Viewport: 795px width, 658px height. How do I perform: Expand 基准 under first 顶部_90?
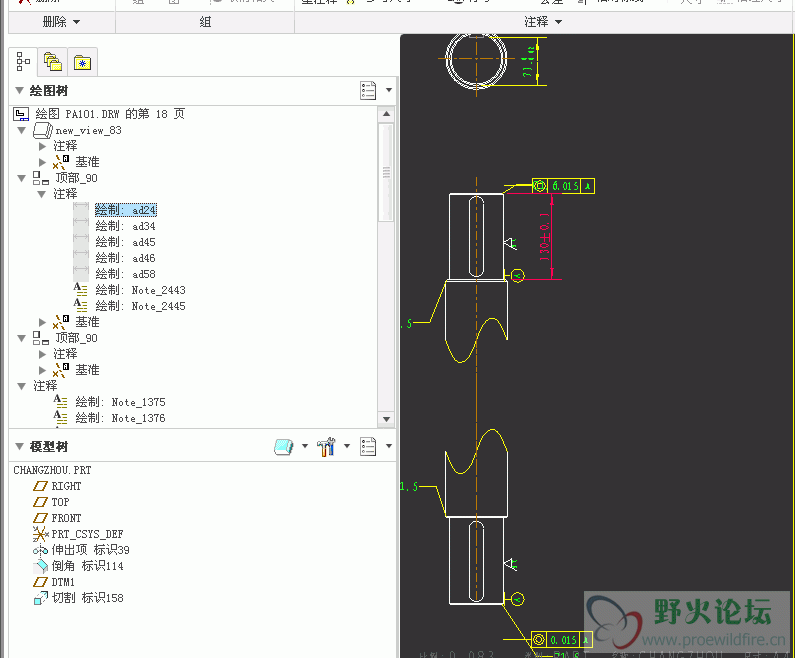click(x=42, y=322)
